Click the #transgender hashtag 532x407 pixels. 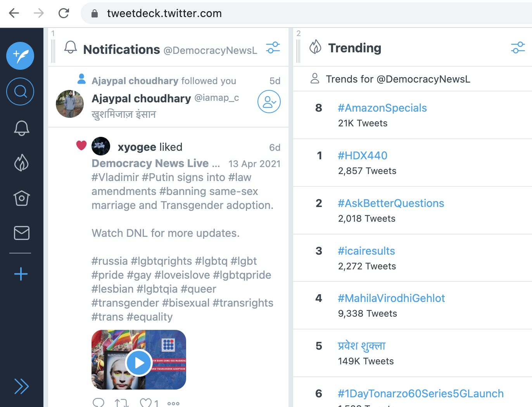pyautogui.click(x=125, y=303)
